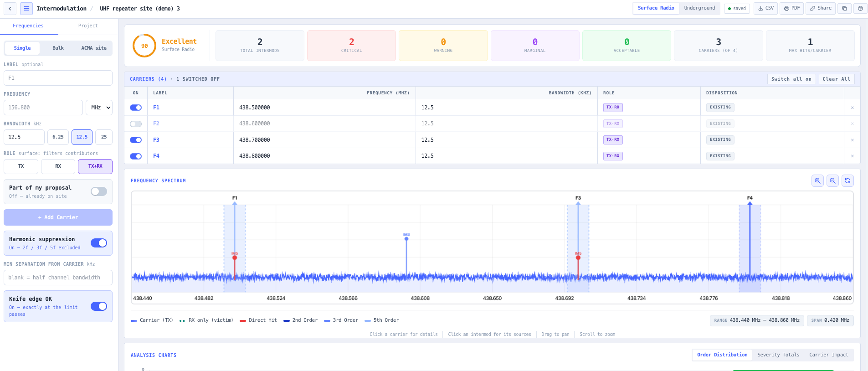This screenshot has height=371, width=868.
Task: Turn off carrier F3 switch
Action: 136,140
